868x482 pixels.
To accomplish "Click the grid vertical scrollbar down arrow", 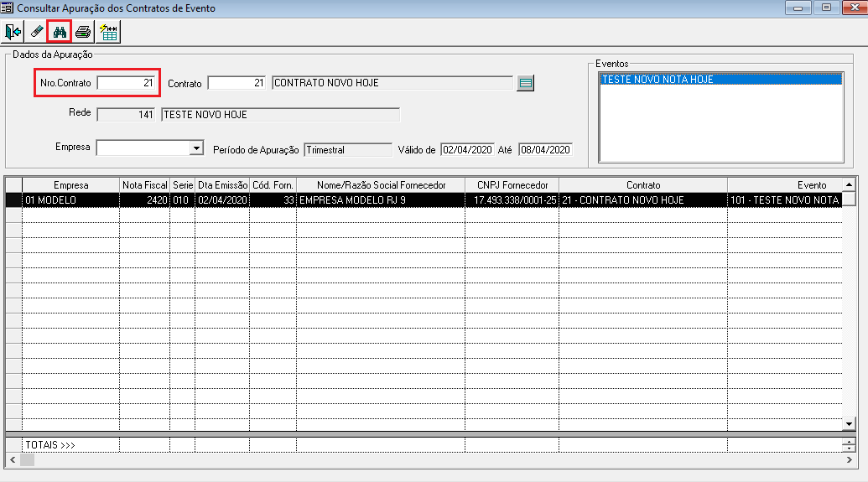I will (849, 424).
